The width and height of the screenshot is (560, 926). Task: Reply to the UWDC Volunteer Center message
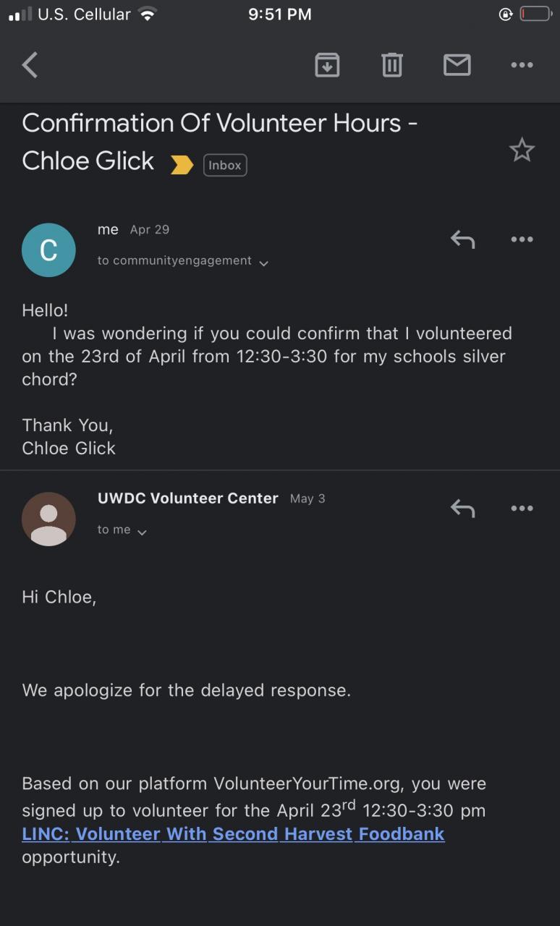coord(462,508)
